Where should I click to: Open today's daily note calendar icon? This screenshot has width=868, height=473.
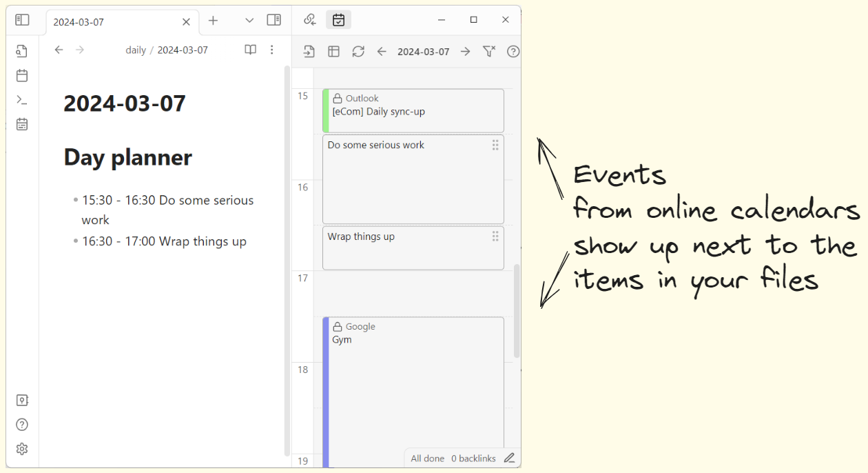pos(22,75)
